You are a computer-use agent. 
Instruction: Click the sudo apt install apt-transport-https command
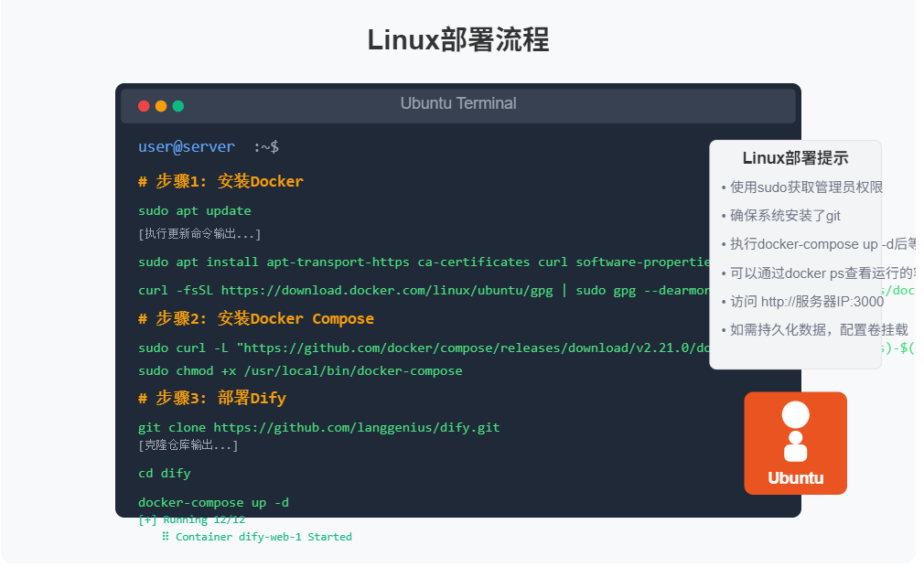pos(426,263)
